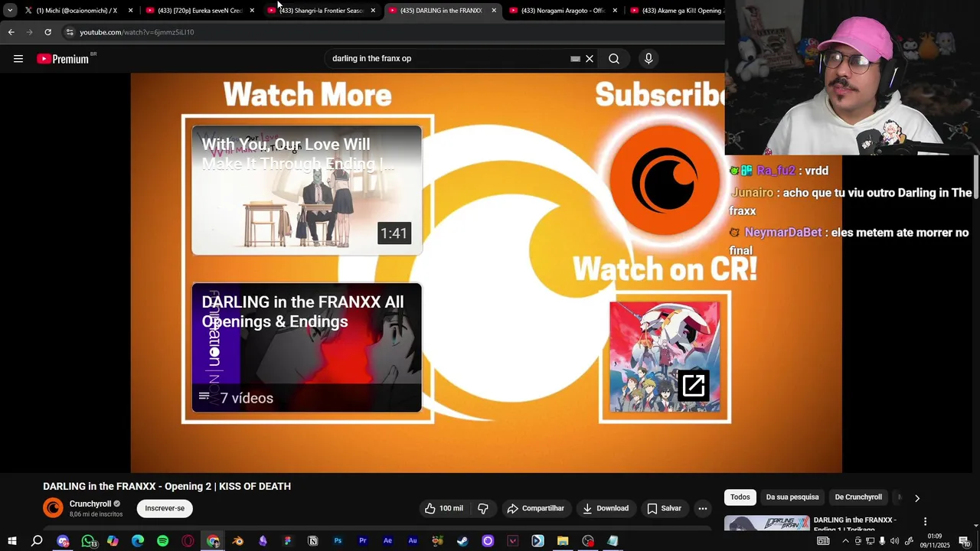Viewport: 980px width, 551px height.
Task: Open Adobe Audition from taskbar
Action: point(413,541)
